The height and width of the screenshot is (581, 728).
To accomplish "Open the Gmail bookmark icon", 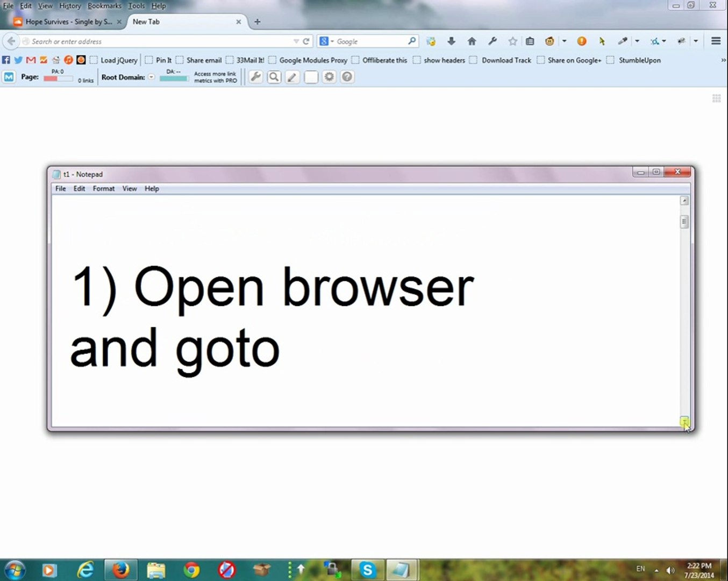I will [31, 60].
